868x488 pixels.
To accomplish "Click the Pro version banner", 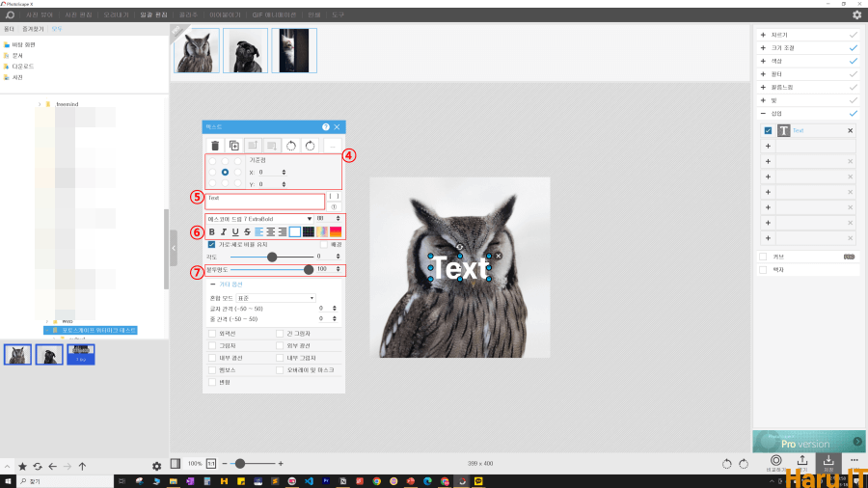I will tap(808, 442).
